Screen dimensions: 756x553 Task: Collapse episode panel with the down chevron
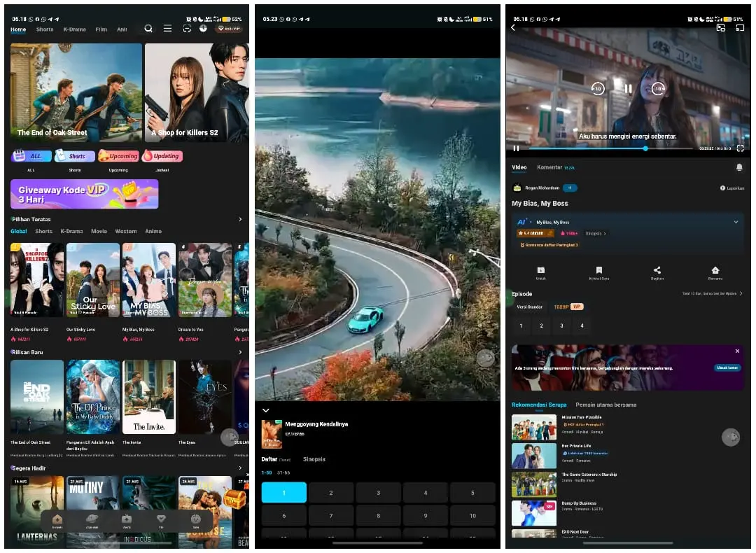266,410
